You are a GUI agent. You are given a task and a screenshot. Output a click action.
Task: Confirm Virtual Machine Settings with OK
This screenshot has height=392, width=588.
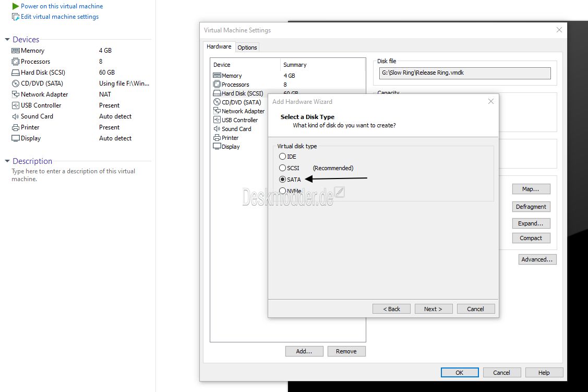point(460,373)
